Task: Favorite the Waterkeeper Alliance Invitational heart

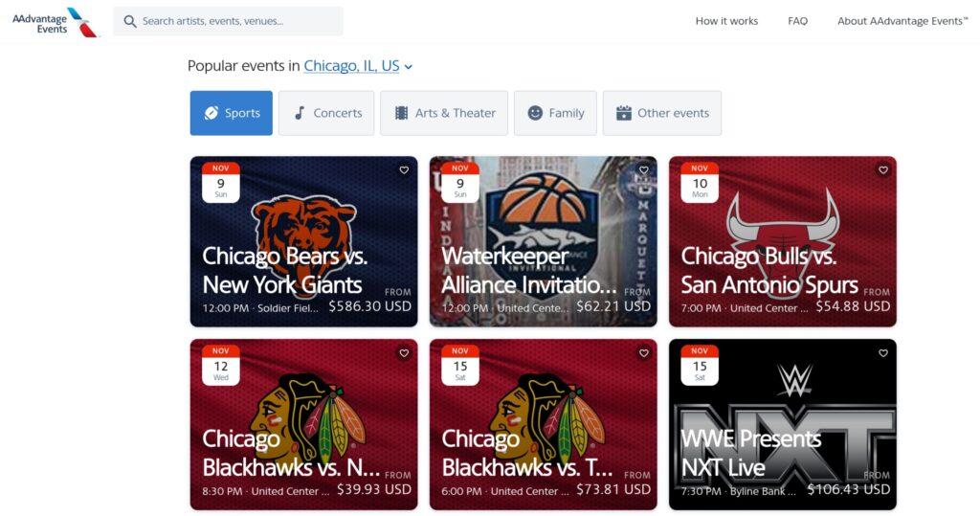Action: point(643,170)
